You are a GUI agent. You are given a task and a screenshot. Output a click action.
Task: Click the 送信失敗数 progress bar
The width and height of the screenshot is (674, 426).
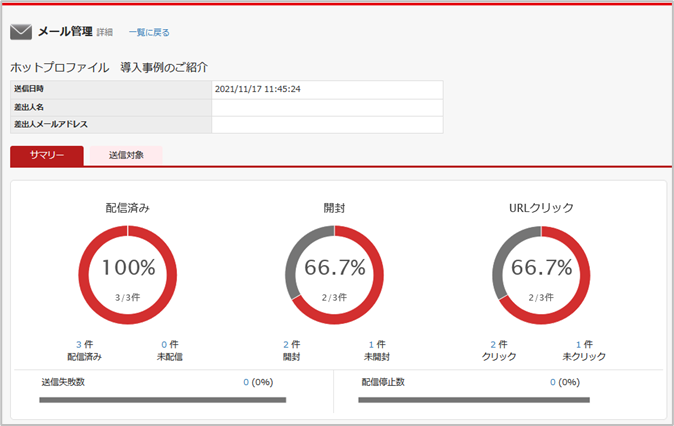pos(162,400)
